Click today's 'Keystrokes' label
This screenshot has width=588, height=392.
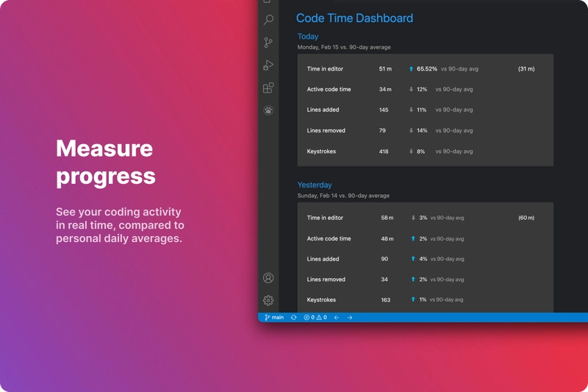click(321, 152)
